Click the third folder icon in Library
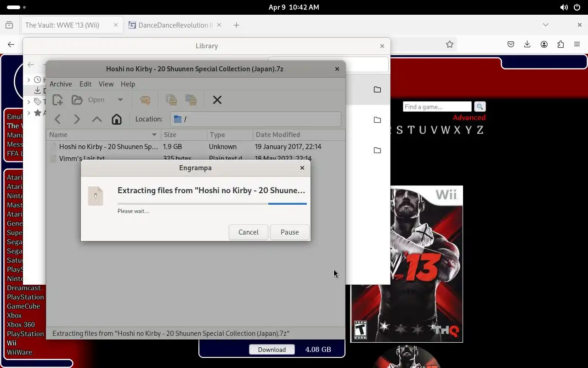The height and width of the screenshot is (368, 588). tap(377, 150)
